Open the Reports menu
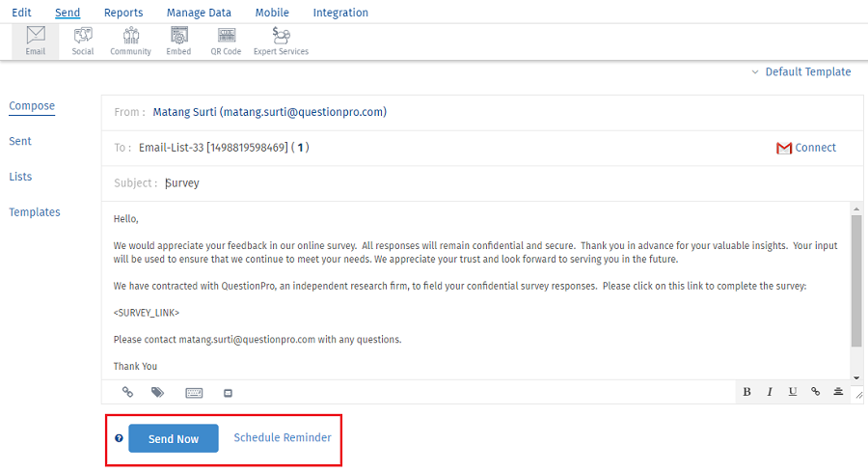Image resolution: width=868 pixels, height=473 pixels. (123, 13)
